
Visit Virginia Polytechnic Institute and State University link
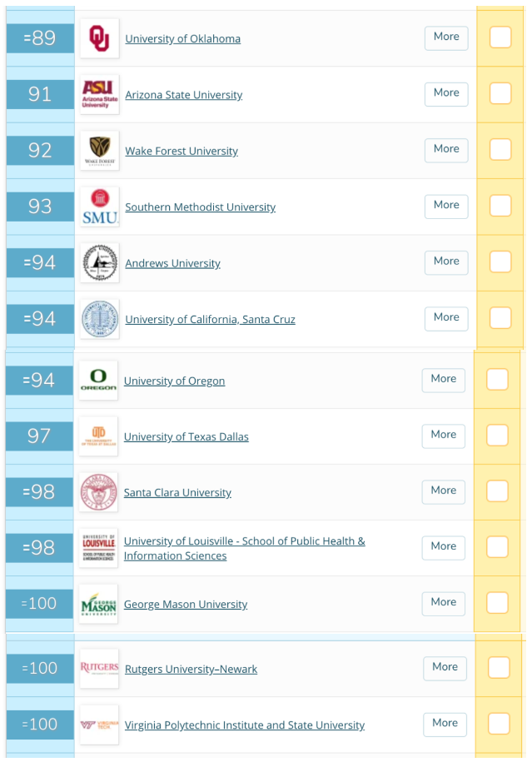[x=245, y=725]
